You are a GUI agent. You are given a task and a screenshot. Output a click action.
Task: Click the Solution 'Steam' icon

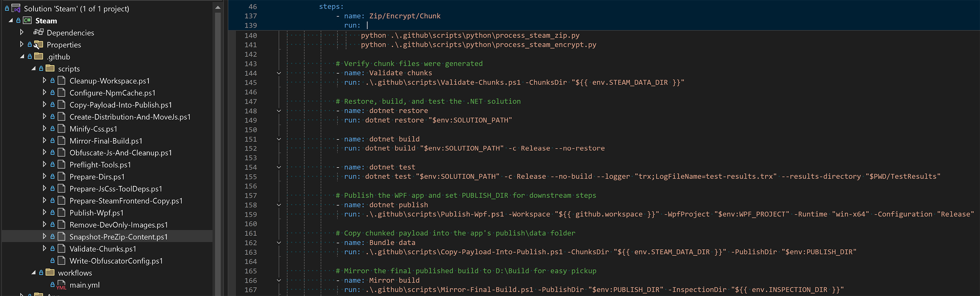(16, 8)
